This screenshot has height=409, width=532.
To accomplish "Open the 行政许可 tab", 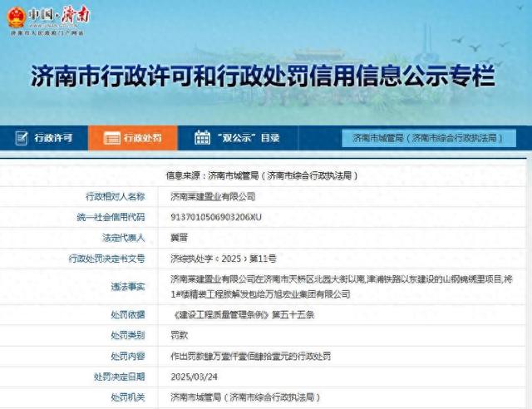I will click(44, 138).
